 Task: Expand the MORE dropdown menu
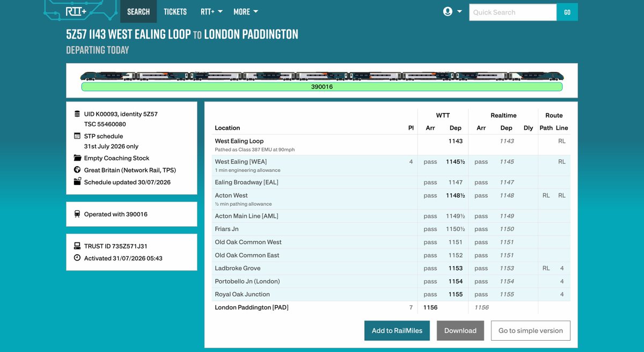246,11
